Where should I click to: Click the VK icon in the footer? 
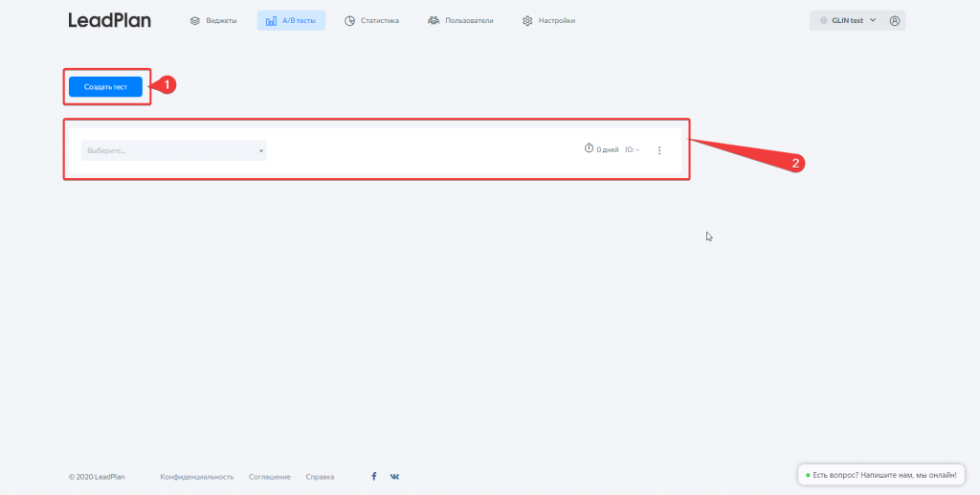pos(394,476)
